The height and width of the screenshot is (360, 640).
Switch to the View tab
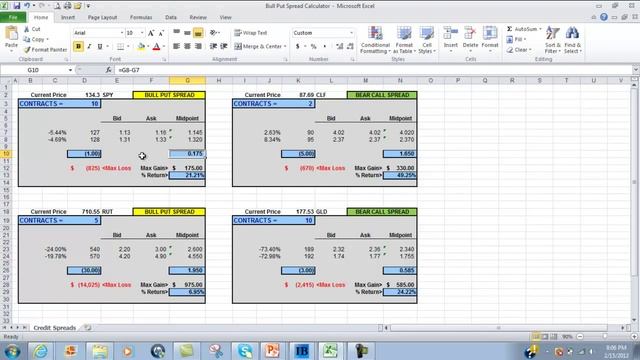(225, 18)
